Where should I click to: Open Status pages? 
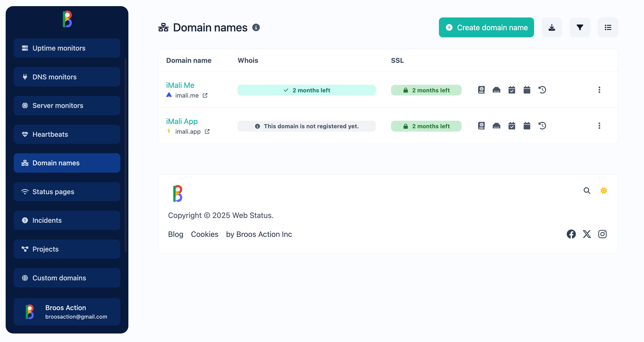pyautogui.click(x=67, y=192)
